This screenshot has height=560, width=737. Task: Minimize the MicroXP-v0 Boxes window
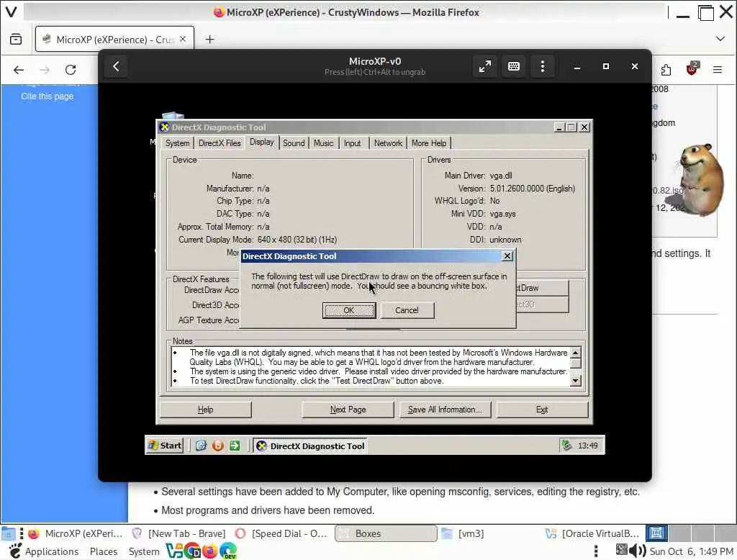click(577, 67)
